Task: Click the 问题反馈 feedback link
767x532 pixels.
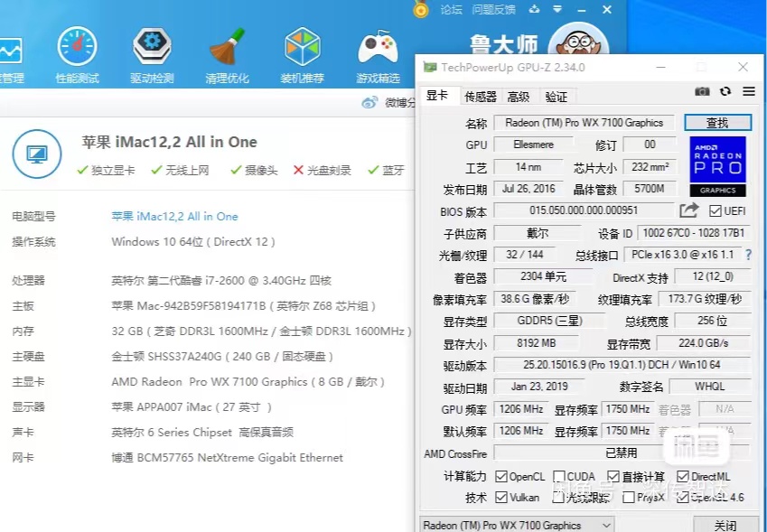Action: click(493, 9)
